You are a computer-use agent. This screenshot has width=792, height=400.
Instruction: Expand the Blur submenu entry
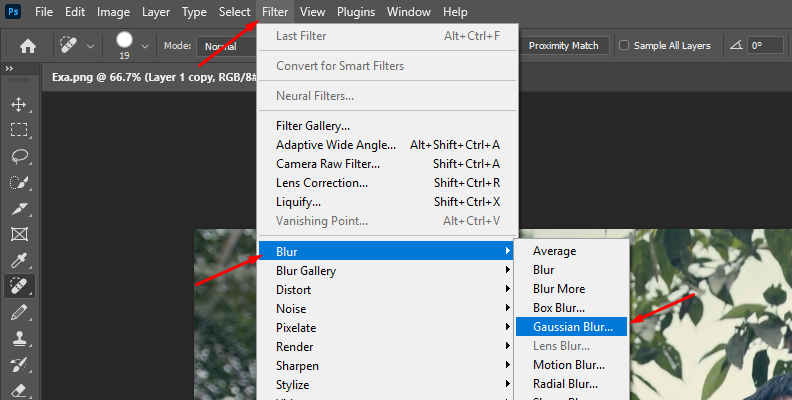click(387, 252)
